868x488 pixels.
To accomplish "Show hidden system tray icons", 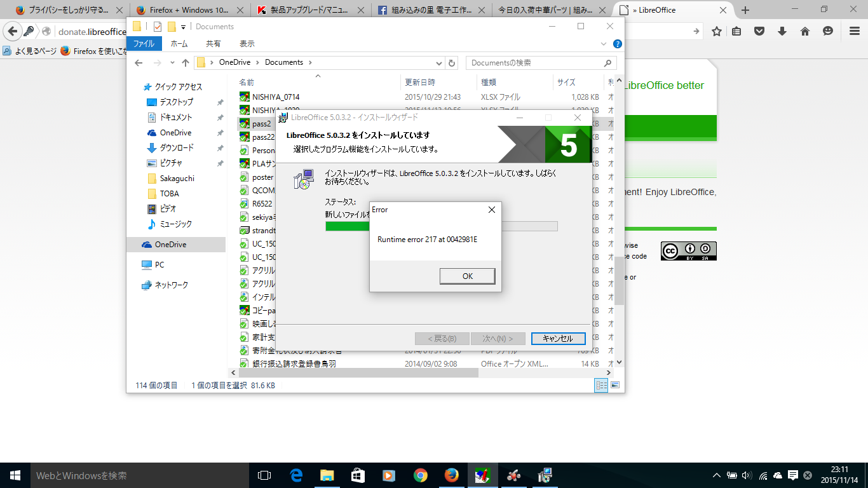I will (x=717, y=475).
